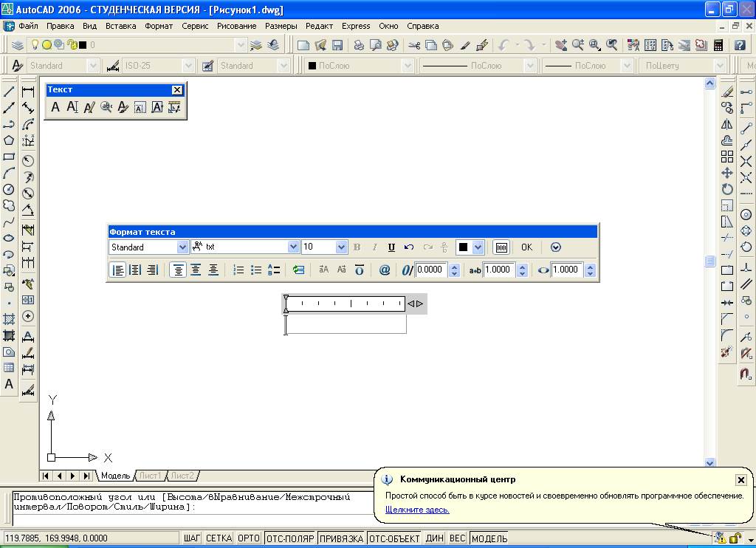The image size is (756, 548).
Task: Open the ПоЦвету plot style dropdown
Action: click(x=720, y=66)
